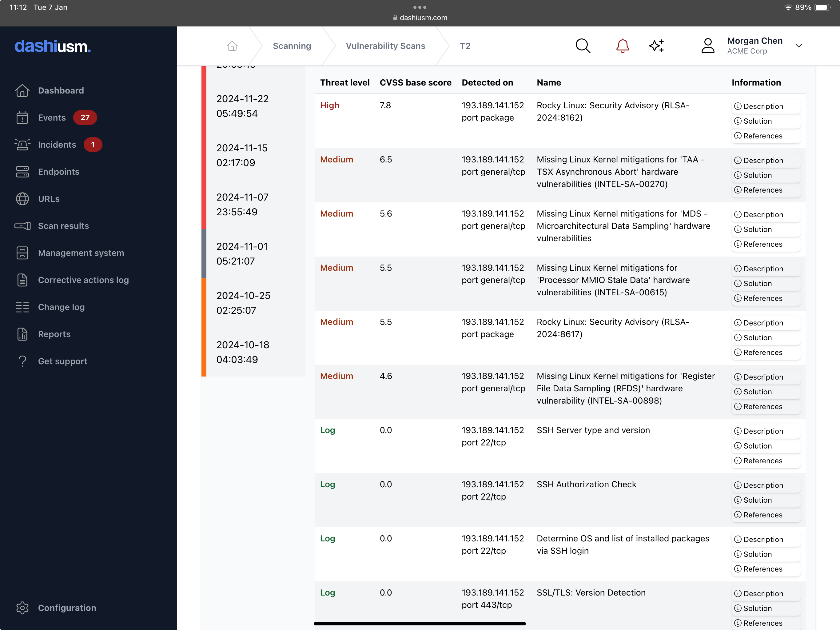The height and width of the screenshot is (630, 840).
Task: Select the Vulnerability Scans breadcrumb tab
Action: point(386,46)
